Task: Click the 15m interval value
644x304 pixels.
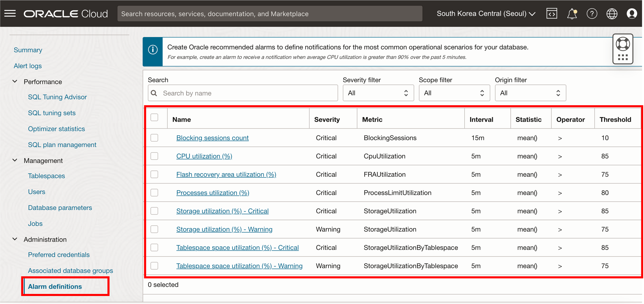Action: pyautogui.click(x=478, y=138)
